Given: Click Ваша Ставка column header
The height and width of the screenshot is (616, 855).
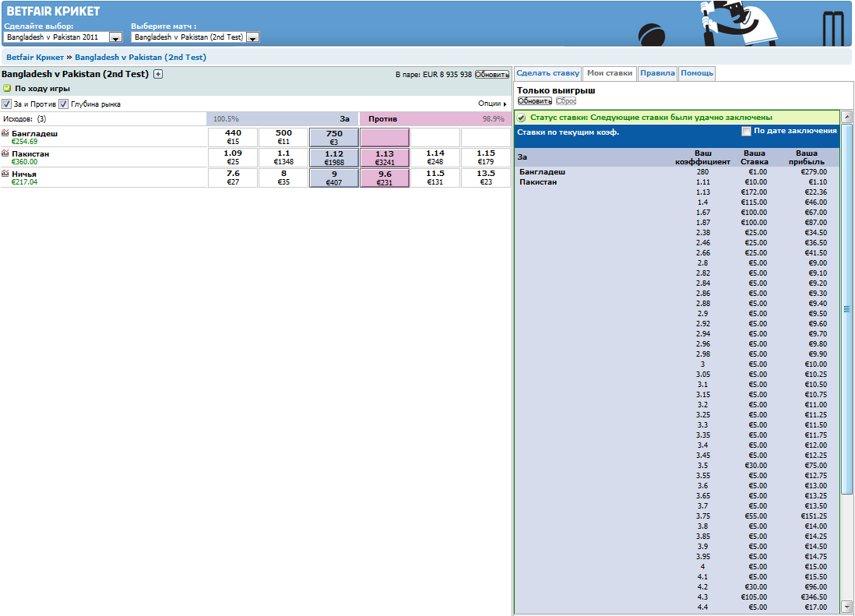Looking at the screenshot, I should (755, 157).
